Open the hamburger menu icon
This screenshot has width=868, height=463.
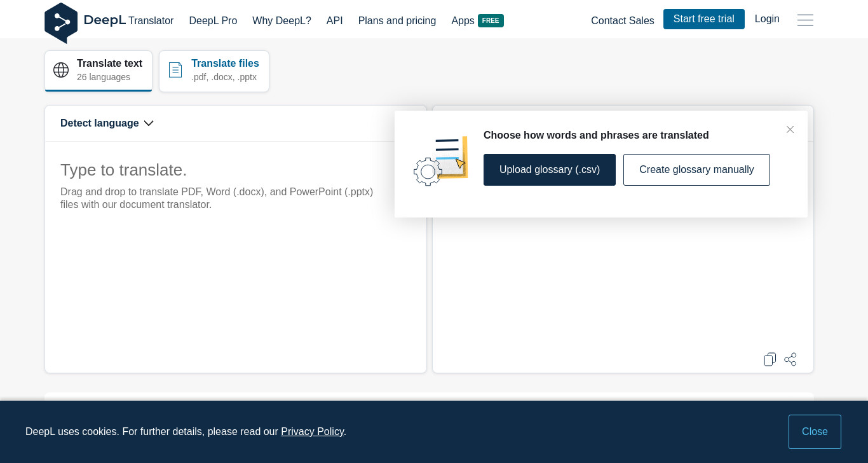[805, 20]
